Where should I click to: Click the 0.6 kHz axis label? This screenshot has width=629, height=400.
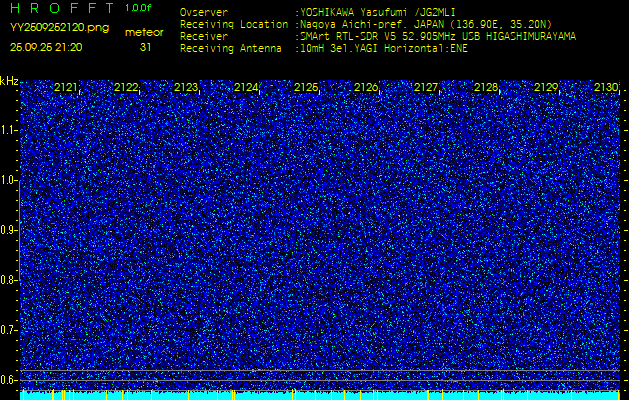click(9, 380)
